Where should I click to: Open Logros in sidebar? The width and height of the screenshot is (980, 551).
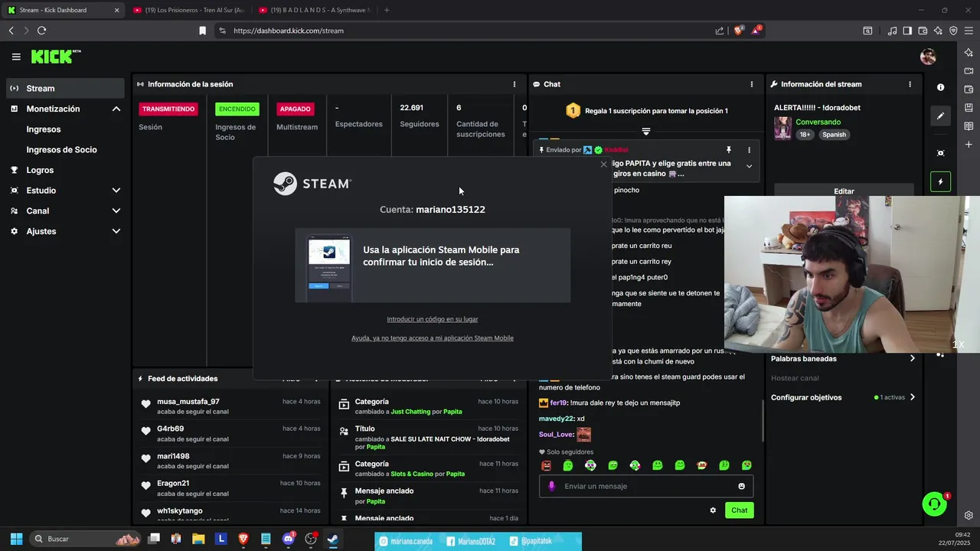pyautogui.click(x=40, y=170)
